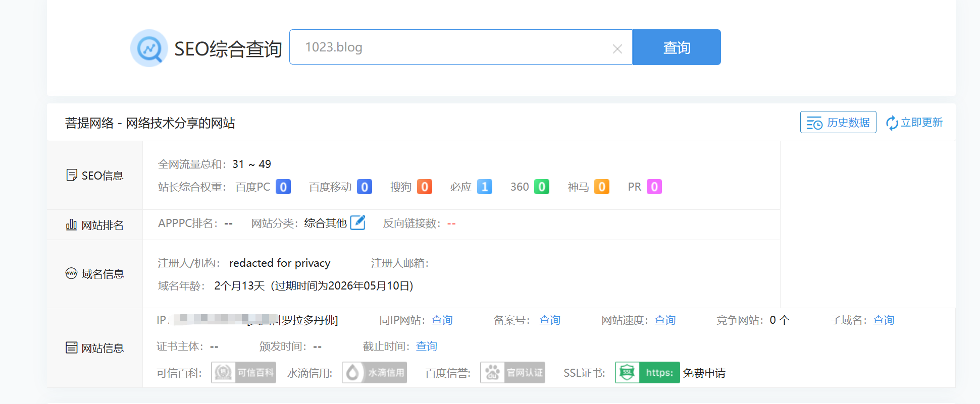Query 网站速度 via 查询 link
Viewport: 980px width, 404px height.
tap(665, 320)
